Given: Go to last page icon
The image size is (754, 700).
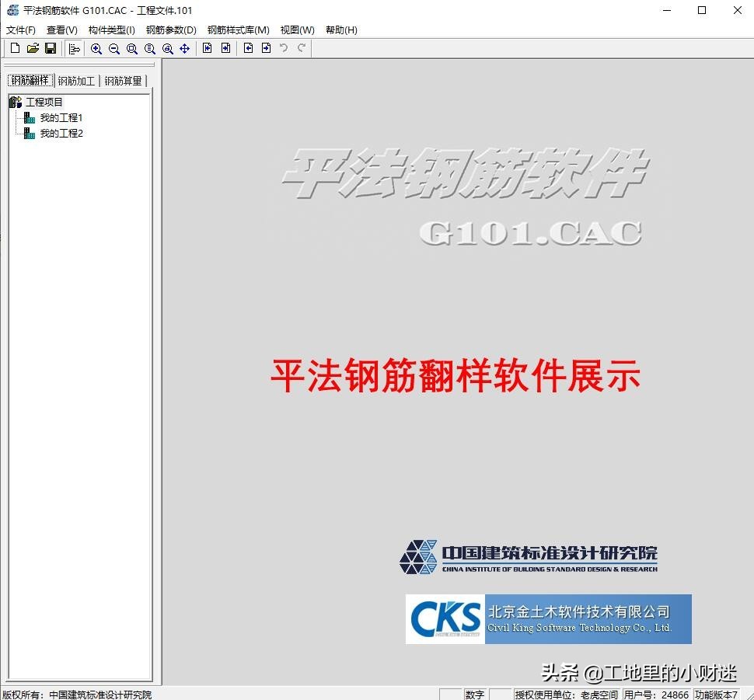Looking at the screenshot, I should 225,48.
